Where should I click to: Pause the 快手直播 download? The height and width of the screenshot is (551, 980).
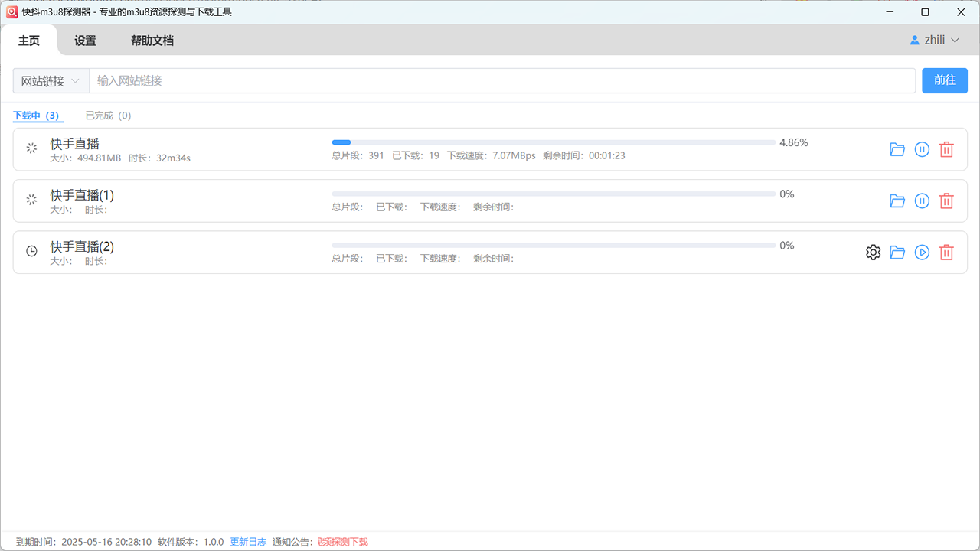tap(922, 149)
